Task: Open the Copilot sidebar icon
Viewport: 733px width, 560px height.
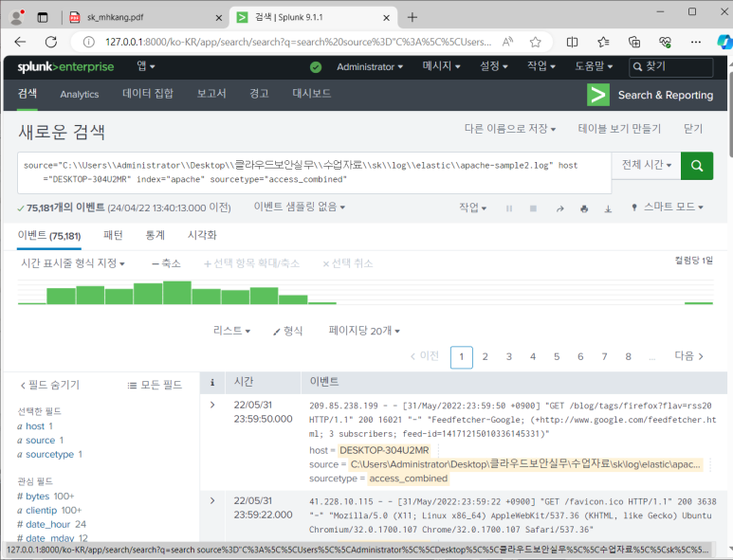Action: coord(725,42)
